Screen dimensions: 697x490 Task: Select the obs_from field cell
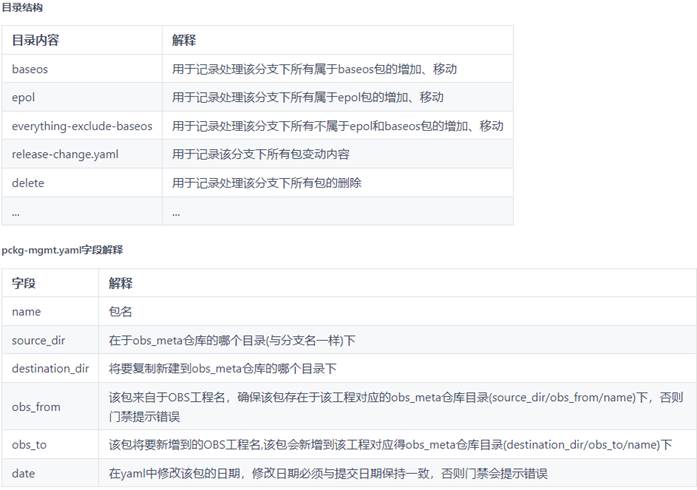[x=36, y=405]
